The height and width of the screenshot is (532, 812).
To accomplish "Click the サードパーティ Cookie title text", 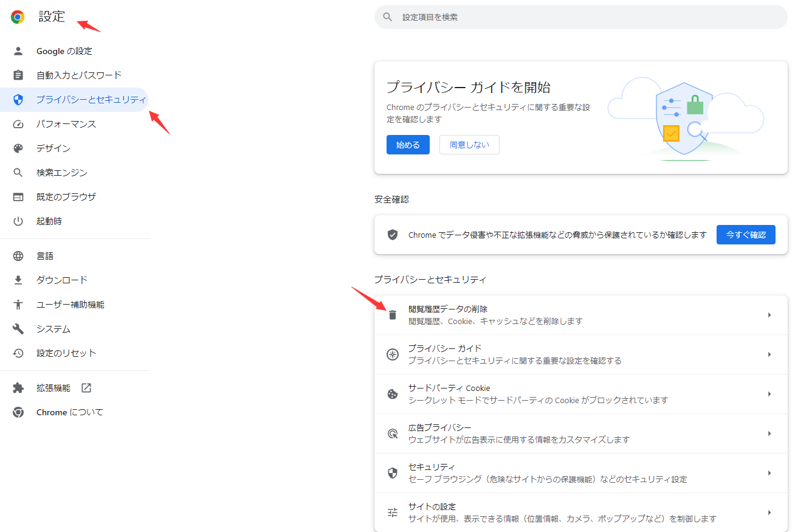I will [449, 388].
